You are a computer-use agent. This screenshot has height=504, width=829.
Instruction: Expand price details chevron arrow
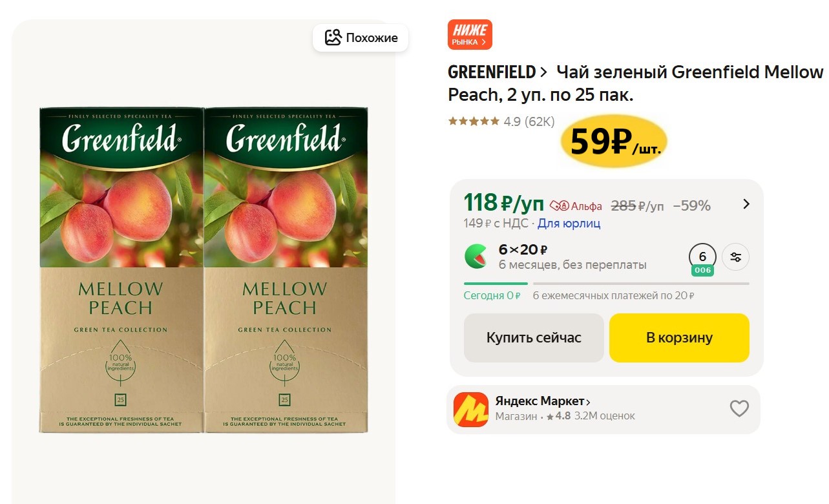click(746, 204)
